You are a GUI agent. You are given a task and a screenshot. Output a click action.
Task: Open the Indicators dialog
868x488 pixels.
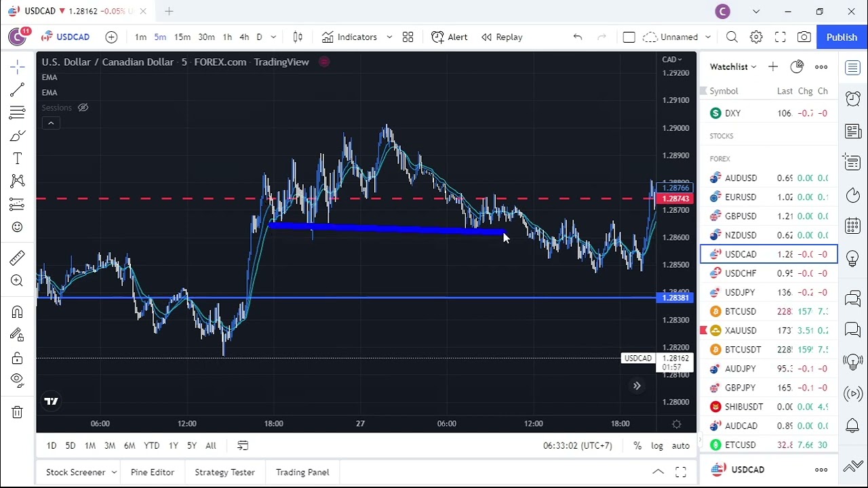pyautogui.click(x=349, y=37)
